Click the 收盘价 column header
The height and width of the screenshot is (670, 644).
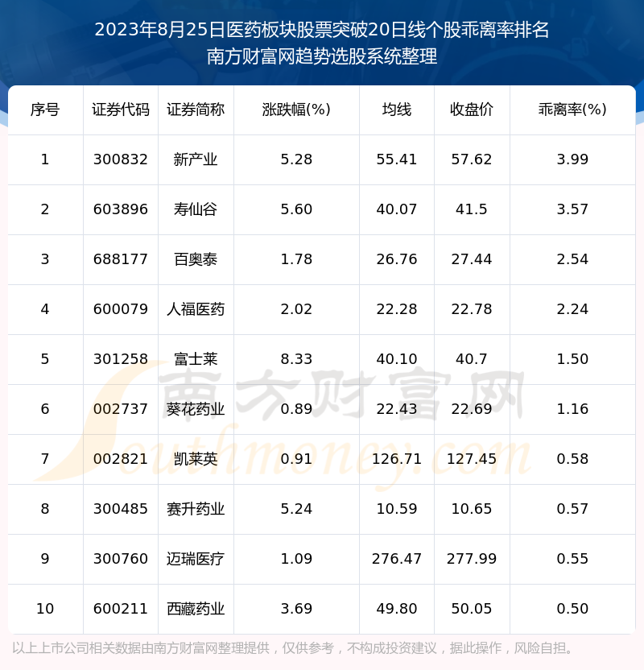(472, 110)
